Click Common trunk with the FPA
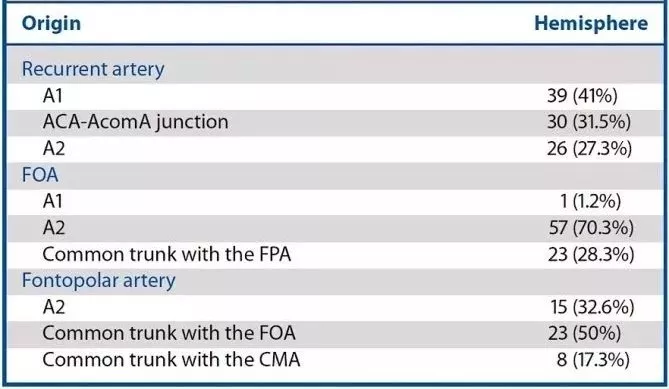The image size is (669, 389). click(x=167, y=254)
